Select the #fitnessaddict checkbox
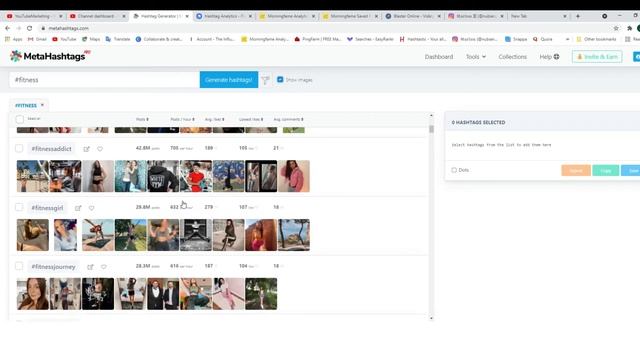 (x=19, y=149)
